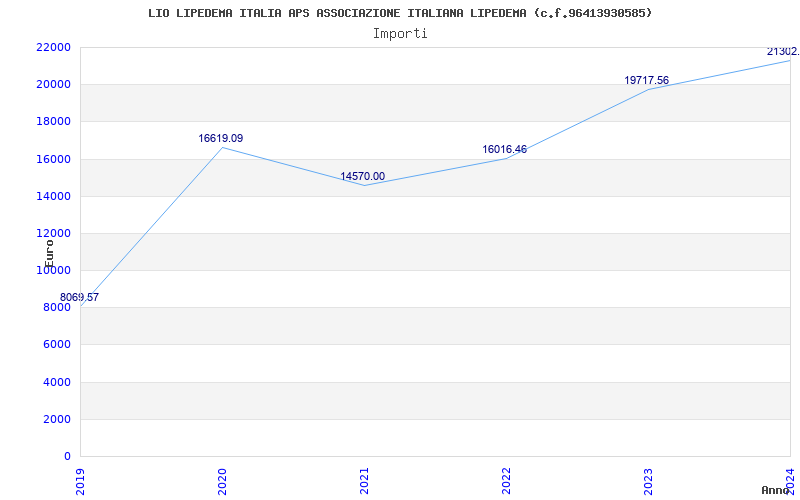Click the x-axis year 2019
This screenshot has width=800, height=500.
click(x=80, y=481)
